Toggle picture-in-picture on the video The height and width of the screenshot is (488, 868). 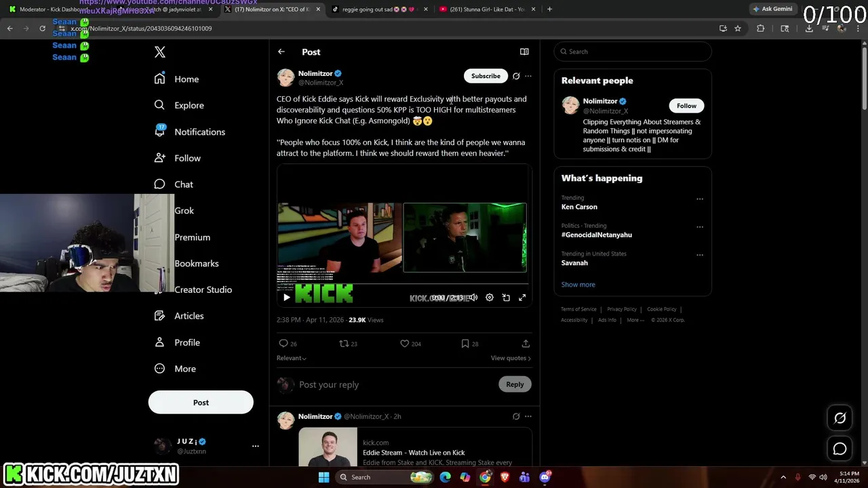tap(506, 298)
